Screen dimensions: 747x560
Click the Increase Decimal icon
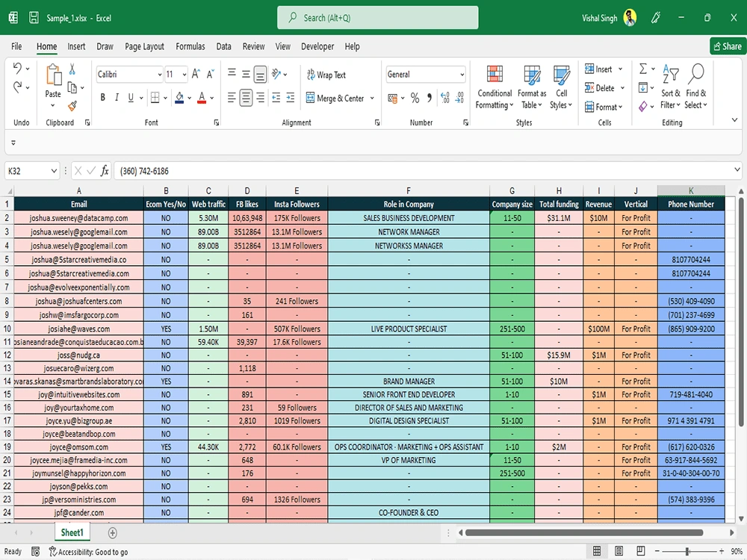[x=444, y=98]
